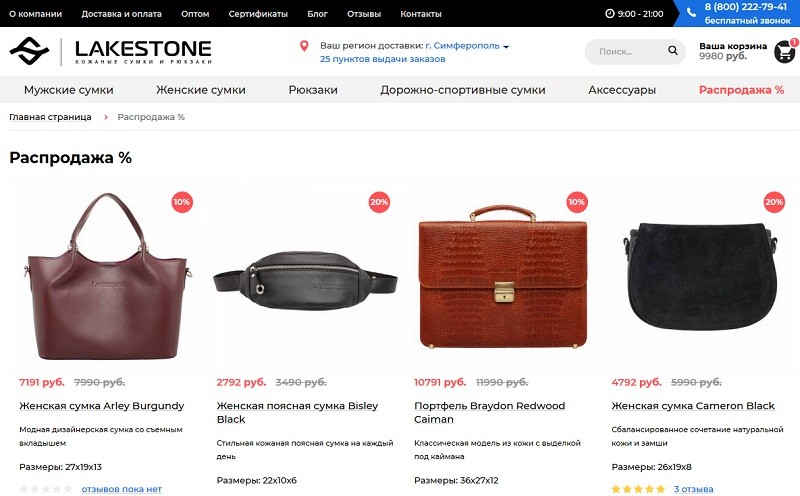Open Женская сумка Cameron Black product link
The height and width of the screenshot is (496, 800).
click(693, 406)
